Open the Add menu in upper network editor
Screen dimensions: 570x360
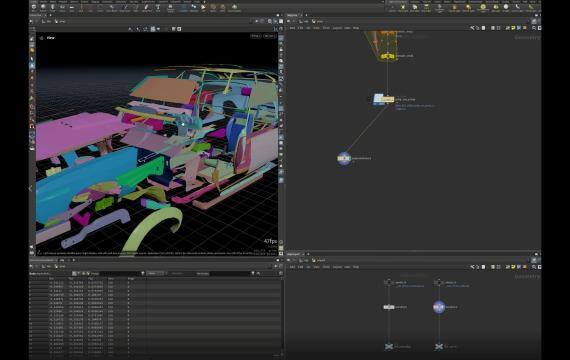292,28
